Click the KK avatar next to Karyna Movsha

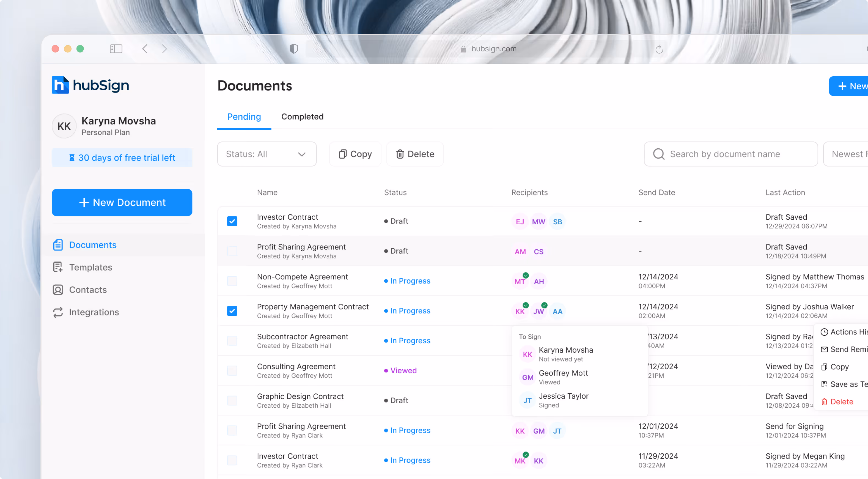[64, 126]
